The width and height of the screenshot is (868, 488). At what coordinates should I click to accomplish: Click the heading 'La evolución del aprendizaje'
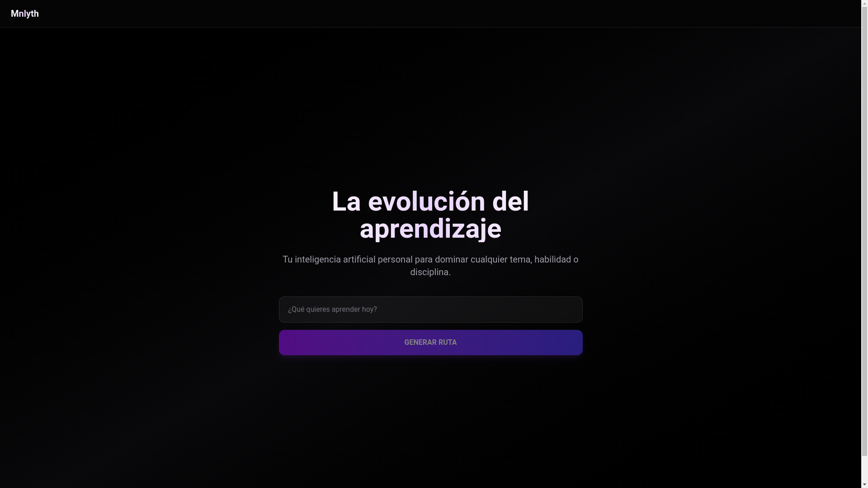[430, 215]
